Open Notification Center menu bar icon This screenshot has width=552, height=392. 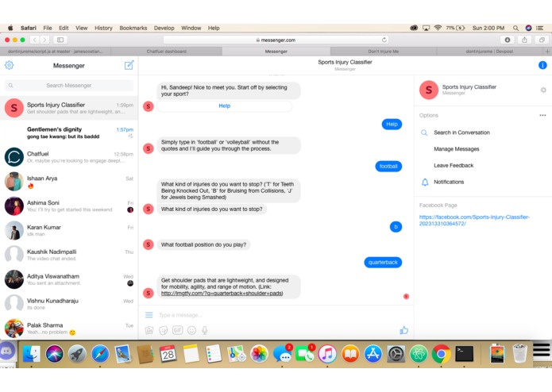coord(539,28)
